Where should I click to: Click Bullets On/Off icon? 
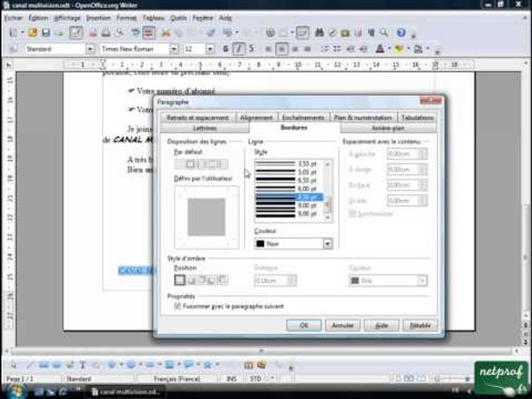[337, 49]
